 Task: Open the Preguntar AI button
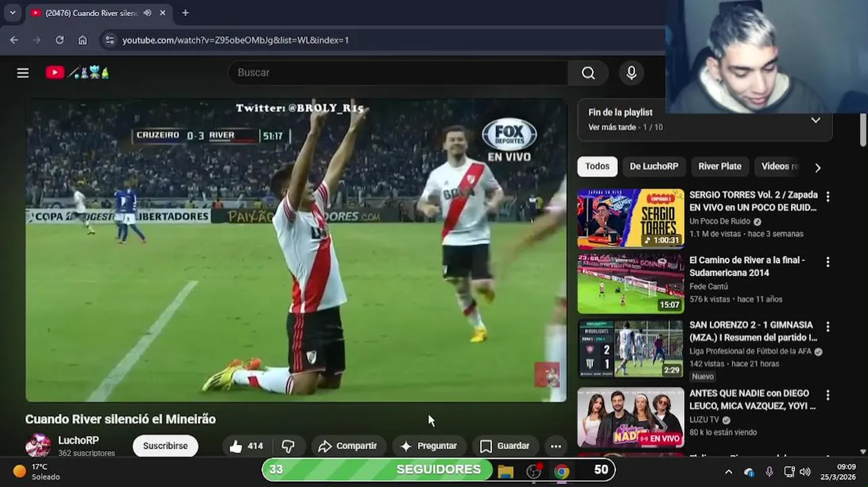pyautogui.click(x=429, y=446)
